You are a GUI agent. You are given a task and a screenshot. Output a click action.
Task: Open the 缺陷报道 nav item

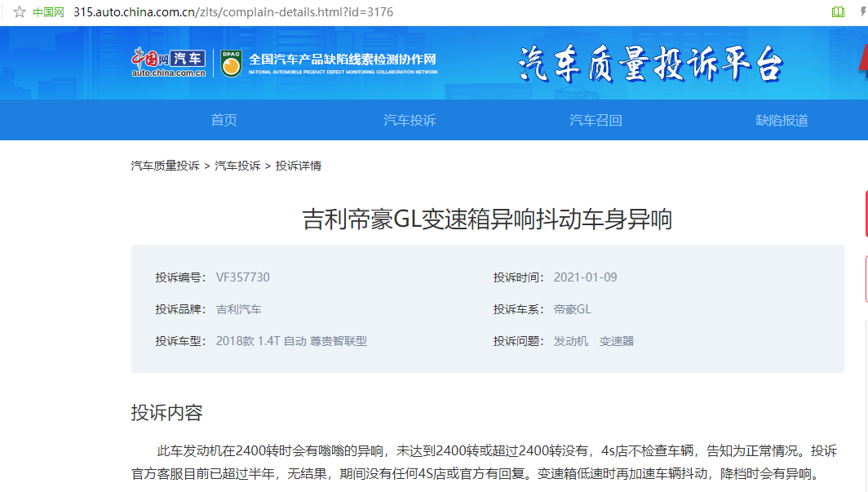(x=782, y=120)
